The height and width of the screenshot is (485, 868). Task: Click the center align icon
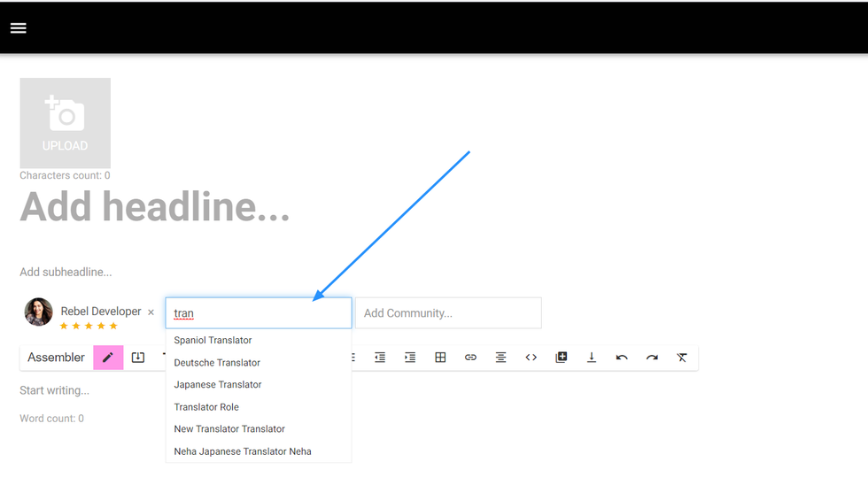click(x=500, y=358)
